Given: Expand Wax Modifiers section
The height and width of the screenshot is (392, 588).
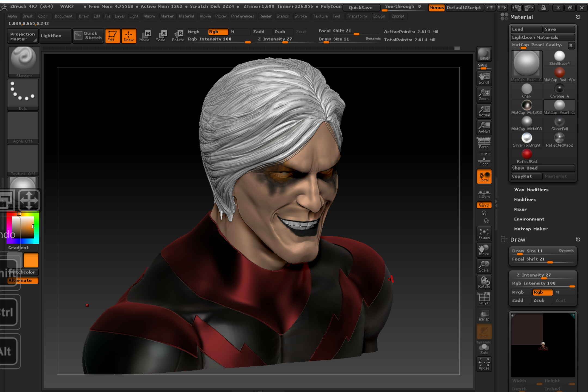Looking at the screenshot, I should [531, 190].
